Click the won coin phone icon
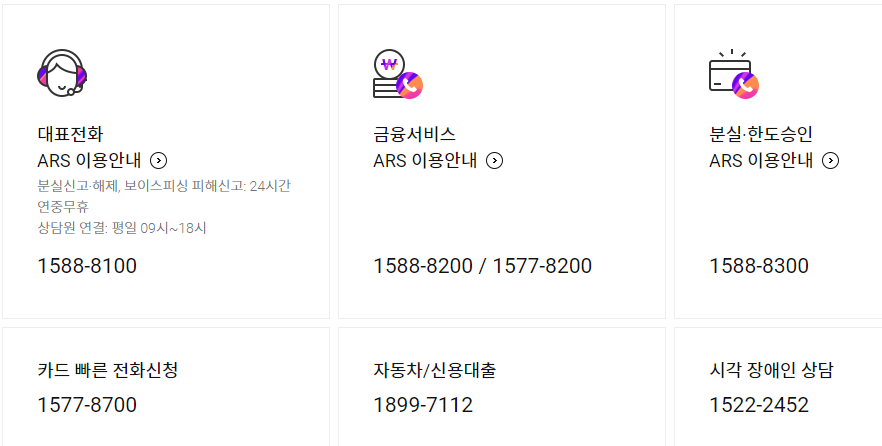The height and width of the screenshot is (446, 882). tap(398, 74)
